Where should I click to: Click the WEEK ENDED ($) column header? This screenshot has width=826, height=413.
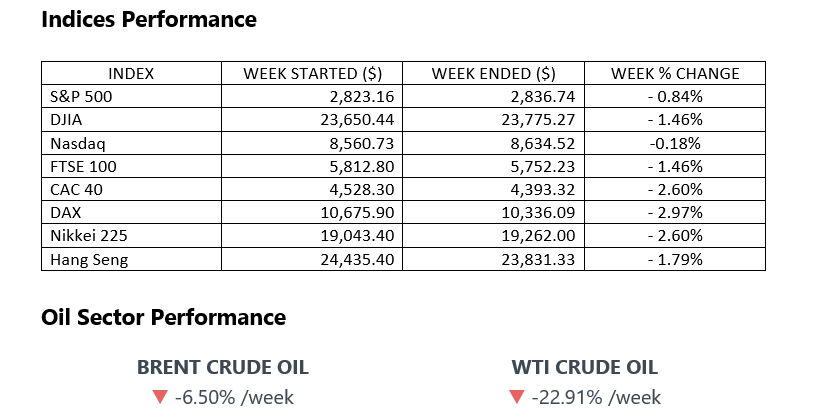click(494, 73)
